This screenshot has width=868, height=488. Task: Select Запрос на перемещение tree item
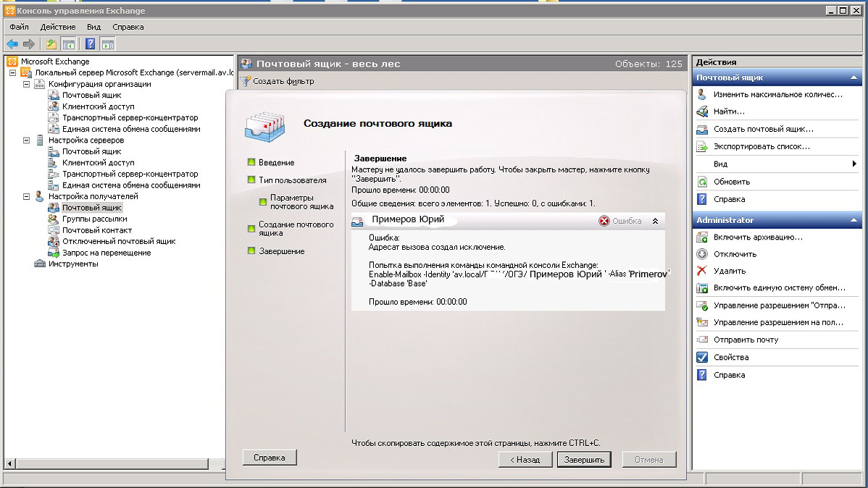(107, 253)
